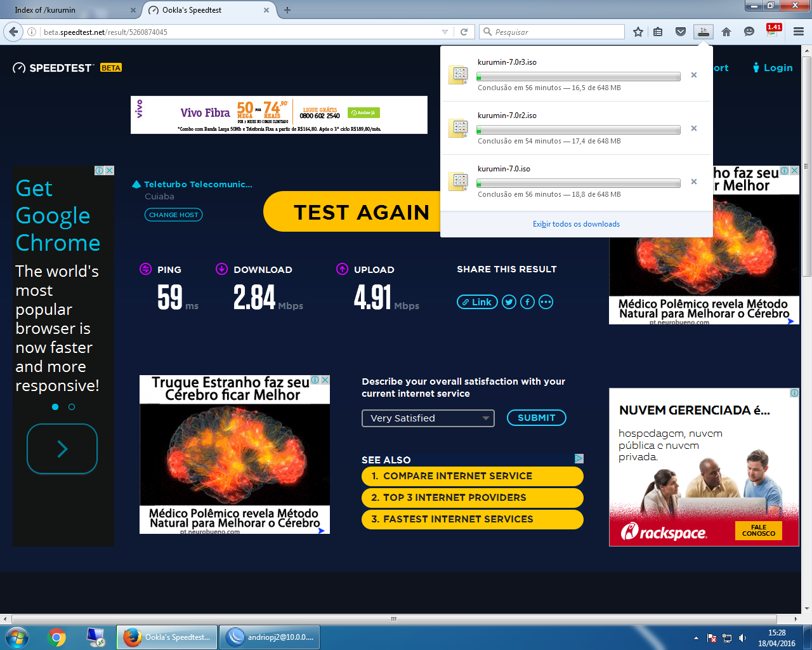
Task: Toggle the downloads panel button
Action: coord(703,32)
